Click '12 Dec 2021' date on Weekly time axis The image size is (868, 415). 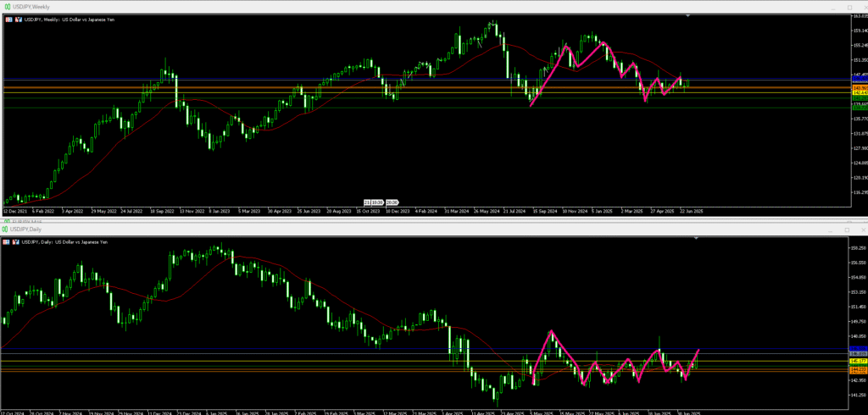14,212
